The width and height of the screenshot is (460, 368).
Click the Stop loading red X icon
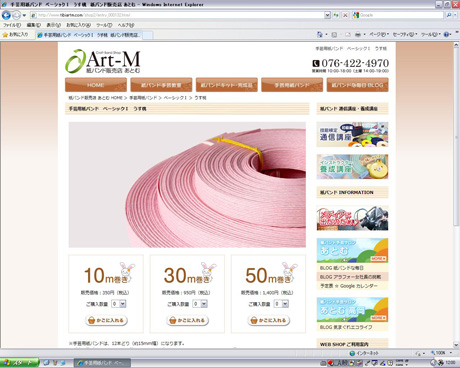345,15
